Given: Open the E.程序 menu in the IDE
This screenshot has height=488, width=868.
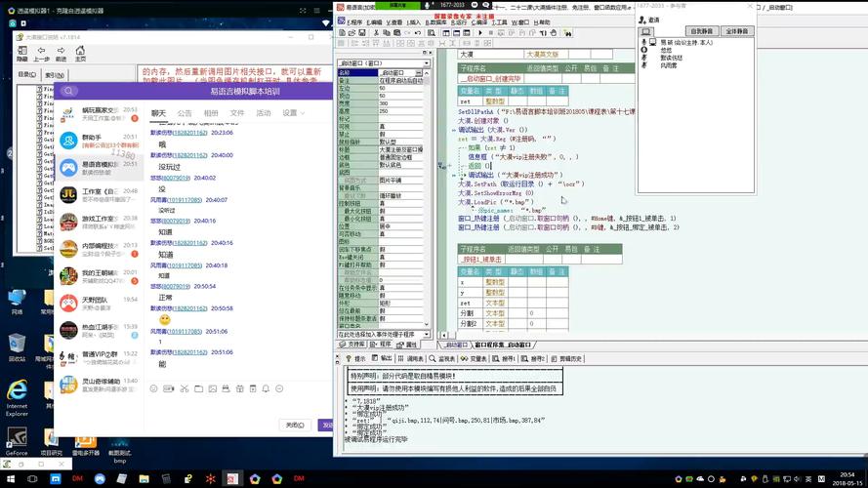Looking at the screenshot, I should (x=354, y=22).
